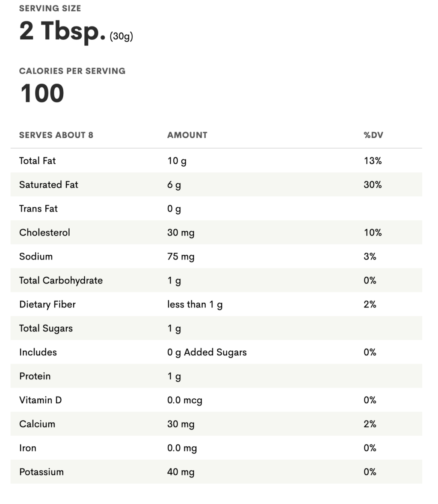438x504 pixels.
Task: Click the Trans Fat row label
Action: coord(38,209)
